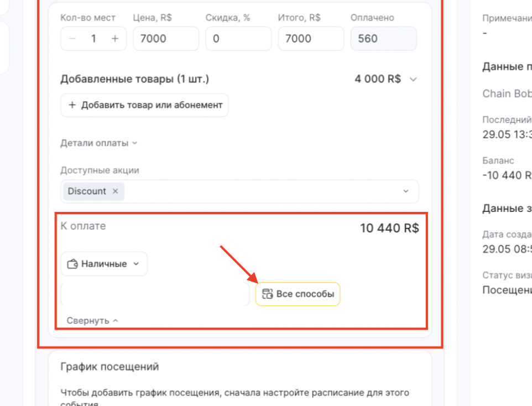
Task: Click the empty payment amount field under Наличные
Action: click(x=155, y=294)
